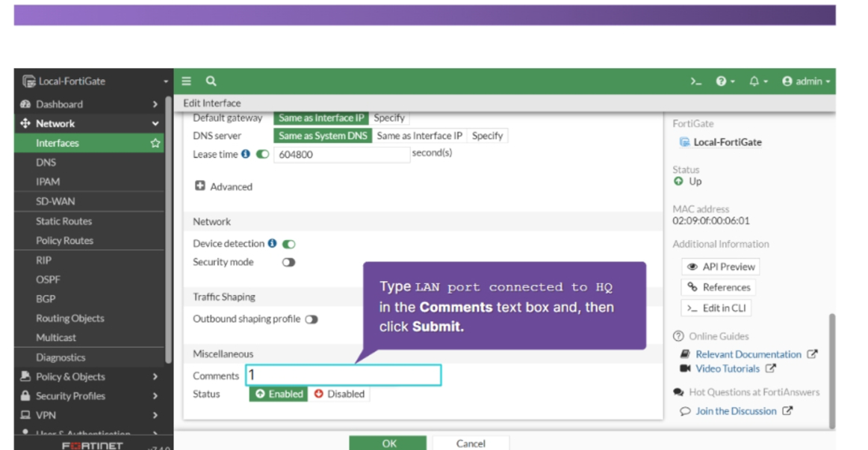868x450 pixels.
Task: Open the Video Tutorials link
Action: click(728, 369)
